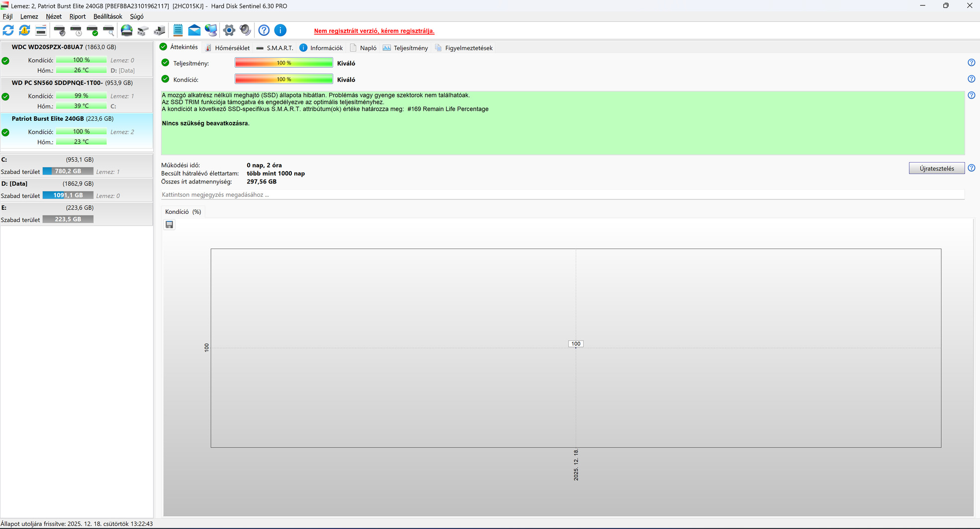This screenshot has width=980, height=529.
Task: Click the refresh icon with yellow warning triangle
Action: click(x=24, y=30)
